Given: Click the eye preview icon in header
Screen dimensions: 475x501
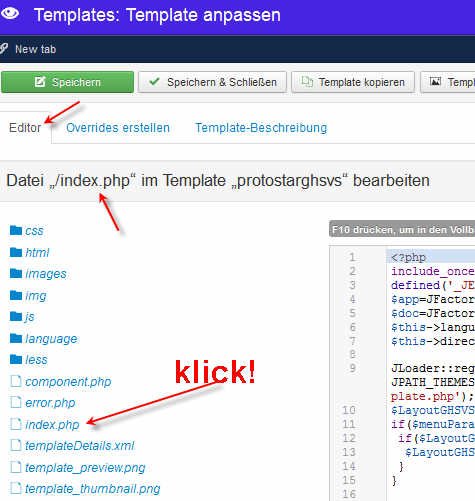Looking at the screenshot, I should coord(10,13).
